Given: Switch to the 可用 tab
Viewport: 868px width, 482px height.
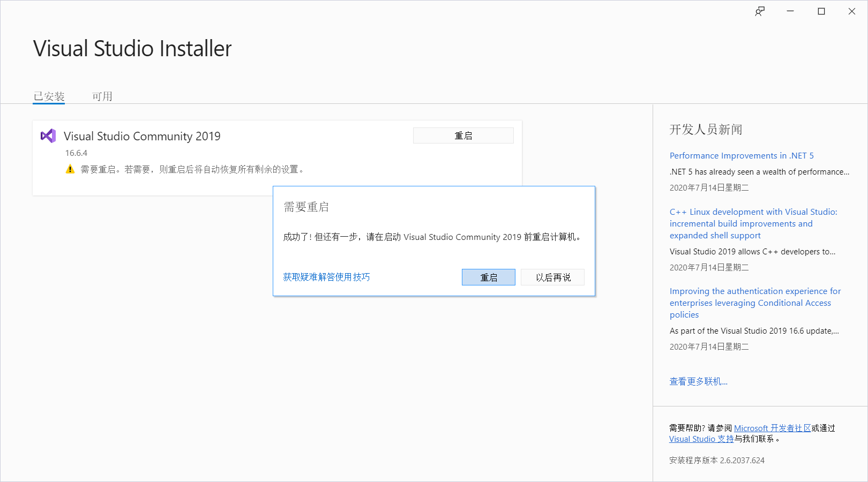Looking at the screenshot, I should (102, 96).
